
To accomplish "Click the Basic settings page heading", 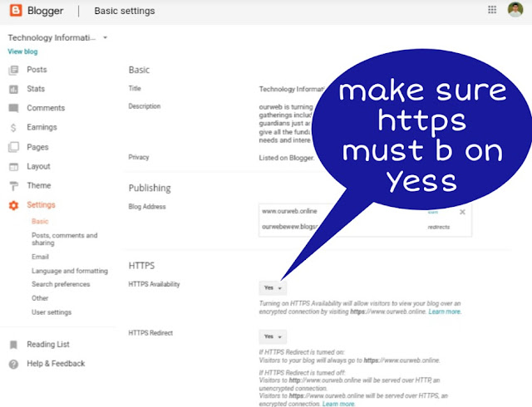I will click(x=125, y=11).
